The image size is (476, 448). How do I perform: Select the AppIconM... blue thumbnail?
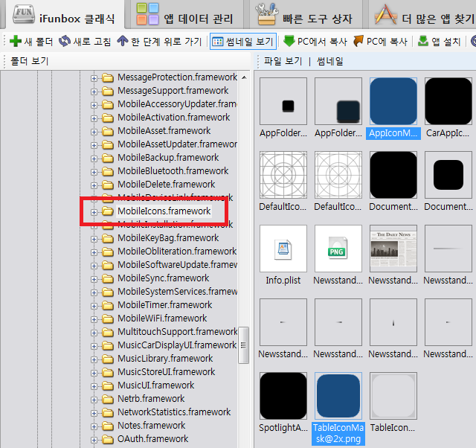393,101
